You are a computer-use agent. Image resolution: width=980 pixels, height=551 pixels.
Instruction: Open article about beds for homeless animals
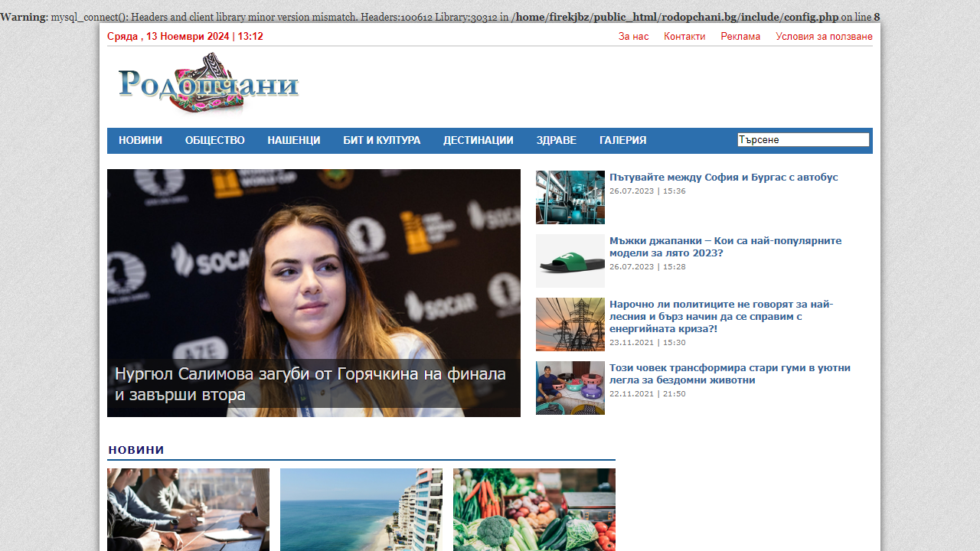pos(729,373)
